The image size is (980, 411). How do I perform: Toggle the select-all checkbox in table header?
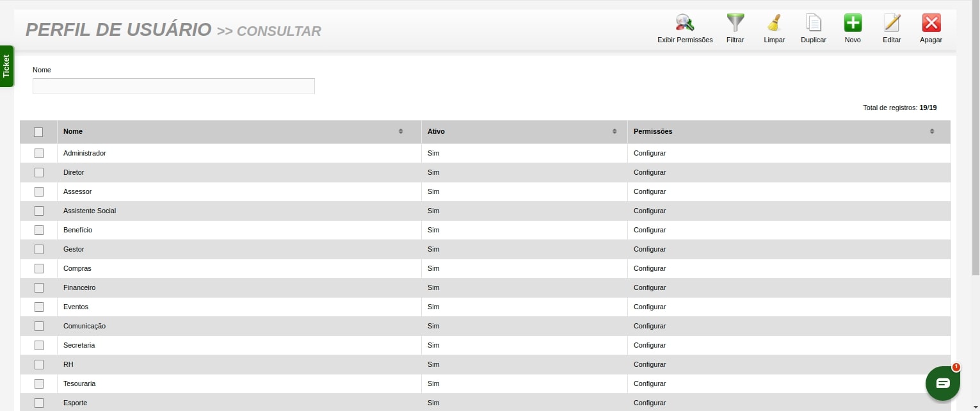(x=38, y=132)
